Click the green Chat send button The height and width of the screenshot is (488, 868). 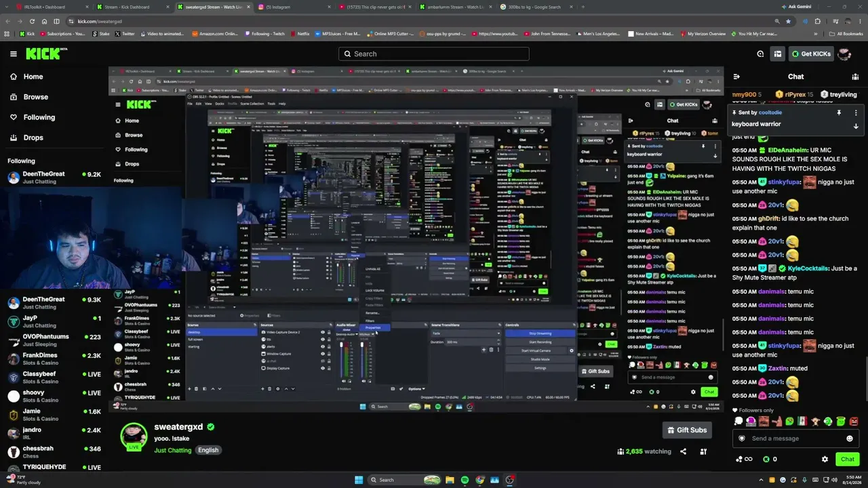click(848, 459)
